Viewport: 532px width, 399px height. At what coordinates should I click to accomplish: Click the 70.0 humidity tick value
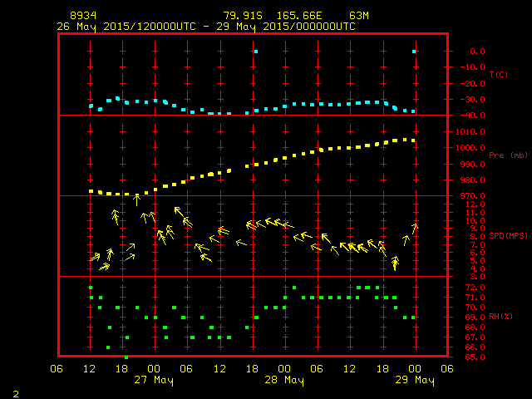click(x=475, y=308)
